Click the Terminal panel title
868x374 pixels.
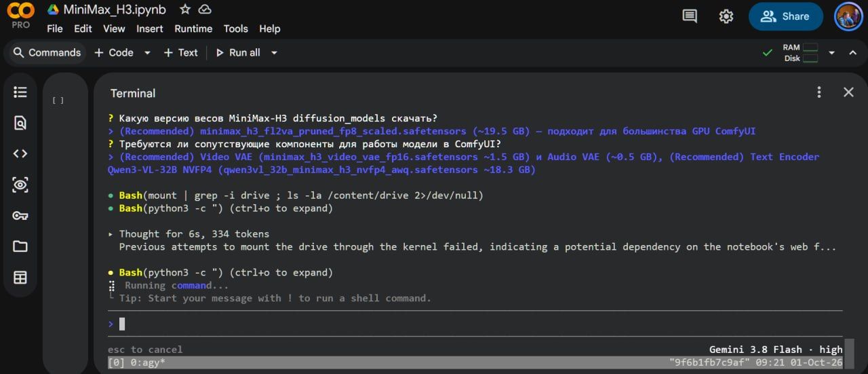[133, 93]
